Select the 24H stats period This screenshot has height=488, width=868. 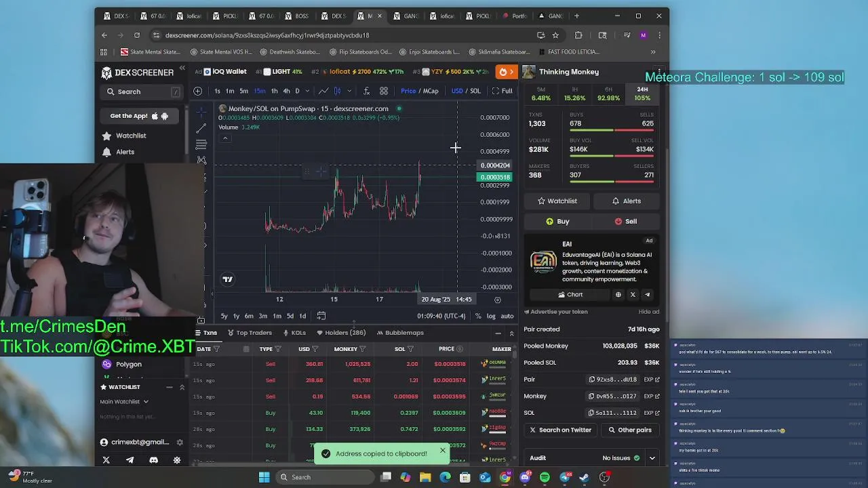[642, 94]
